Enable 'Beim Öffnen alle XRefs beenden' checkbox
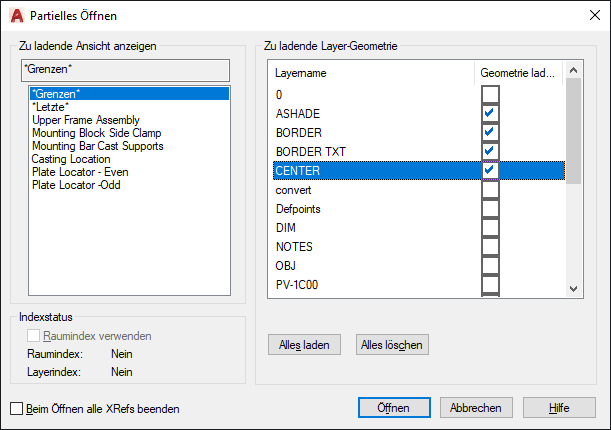This screenshot has width=611, height=430. 16,408
